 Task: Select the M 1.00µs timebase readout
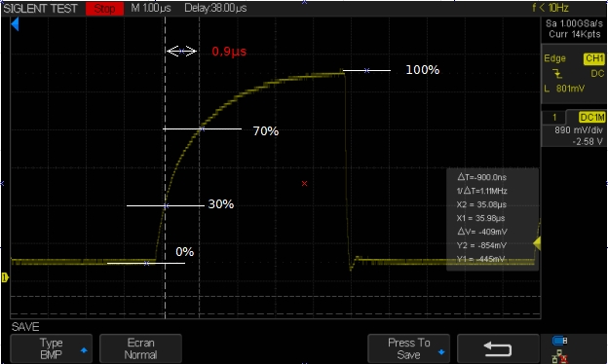click(151, 8)
